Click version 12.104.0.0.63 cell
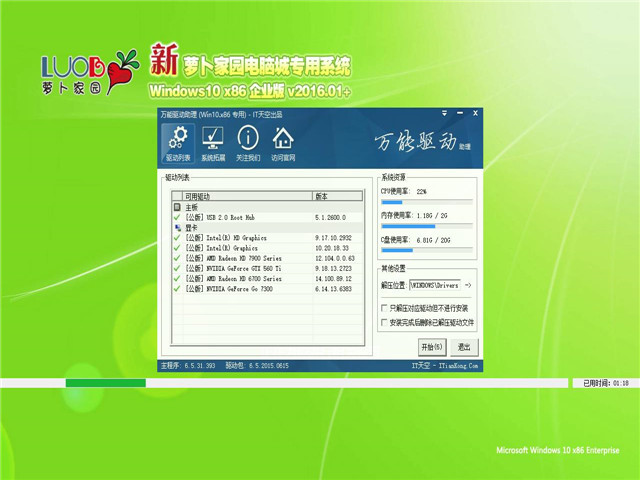Image resolution: width=640 pixels, height=480 pixels. [335, 258]
